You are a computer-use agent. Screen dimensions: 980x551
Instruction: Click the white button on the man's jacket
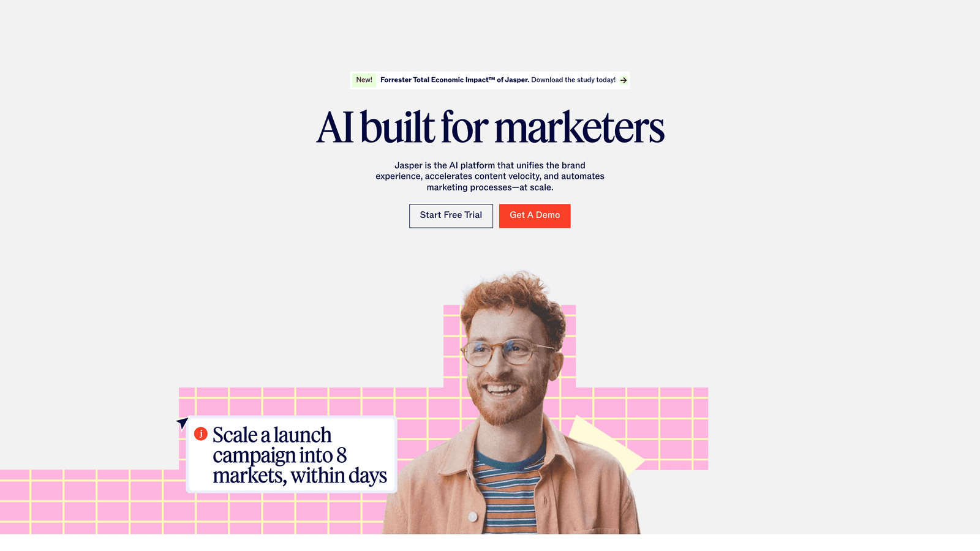(x=473, y=517)
